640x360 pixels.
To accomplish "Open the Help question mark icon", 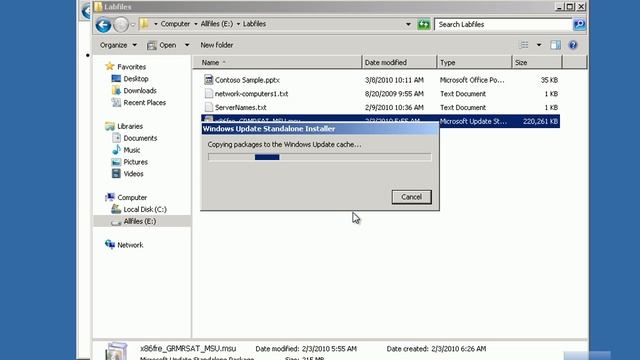I will 573,45.
